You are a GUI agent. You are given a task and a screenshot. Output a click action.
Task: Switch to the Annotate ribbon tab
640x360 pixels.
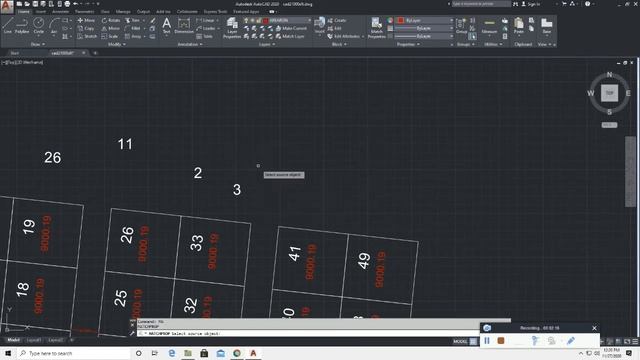tap(60, 11)
